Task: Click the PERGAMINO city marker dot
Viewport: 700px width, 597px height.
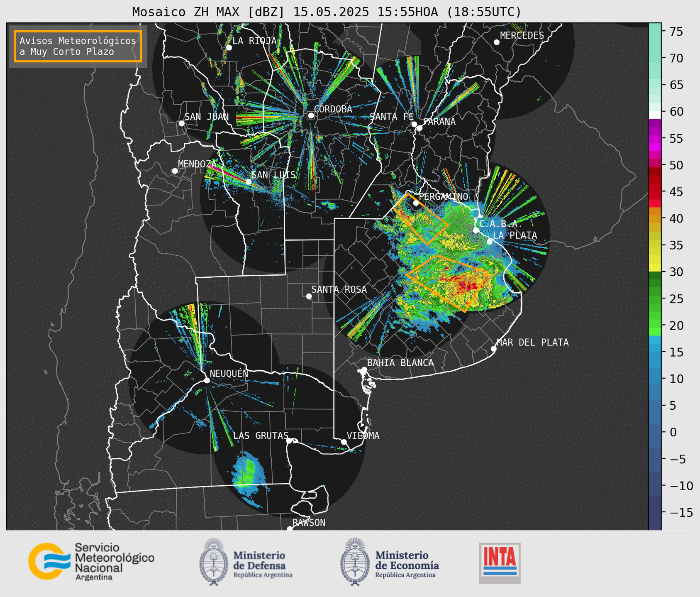Action: click(x=416, y=203)
